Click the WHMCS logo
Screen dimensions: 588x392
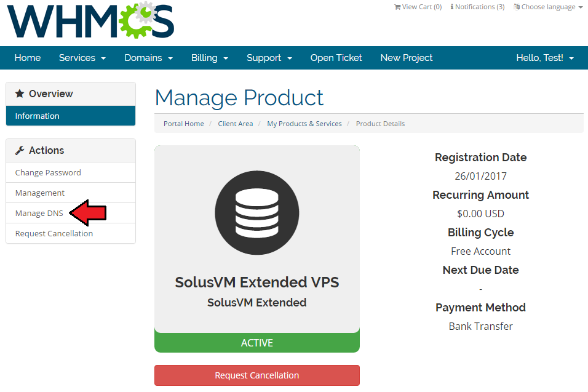coord(90,21)
